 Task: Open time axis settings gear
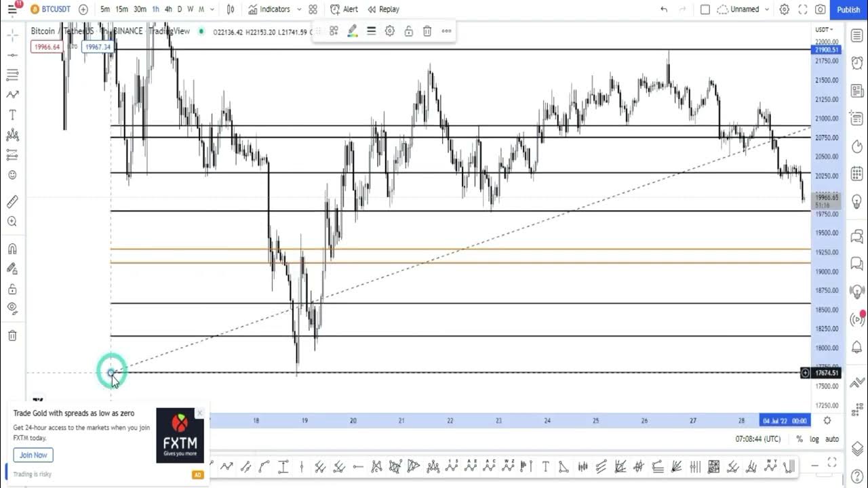point(827,420)
